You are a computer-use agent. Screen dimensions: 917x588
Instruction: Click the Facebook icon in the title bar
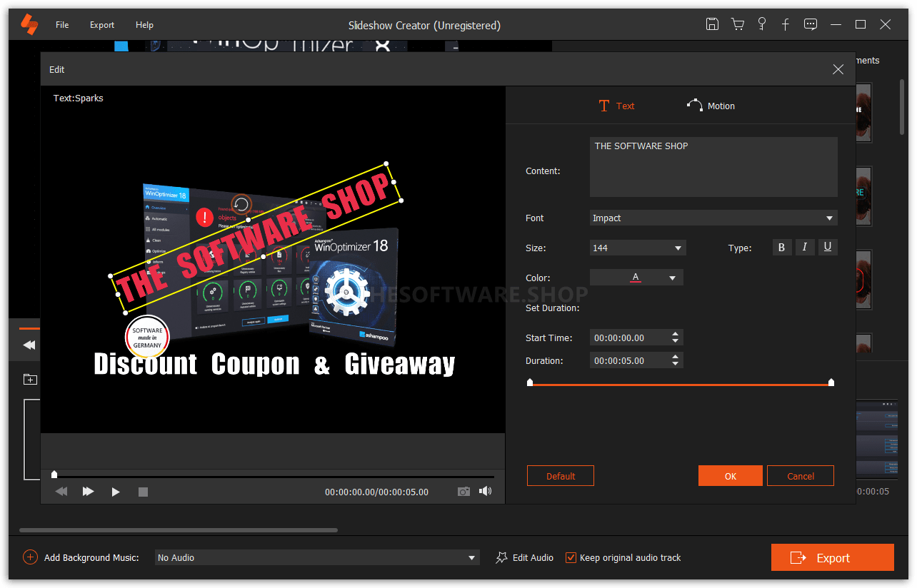785,24
